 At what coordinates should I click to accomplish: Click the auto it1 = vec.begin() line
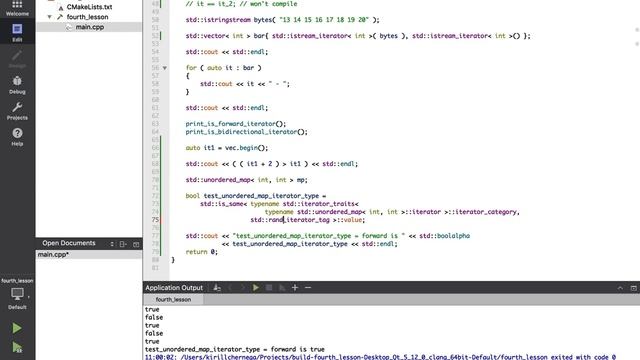click(227, 148)
